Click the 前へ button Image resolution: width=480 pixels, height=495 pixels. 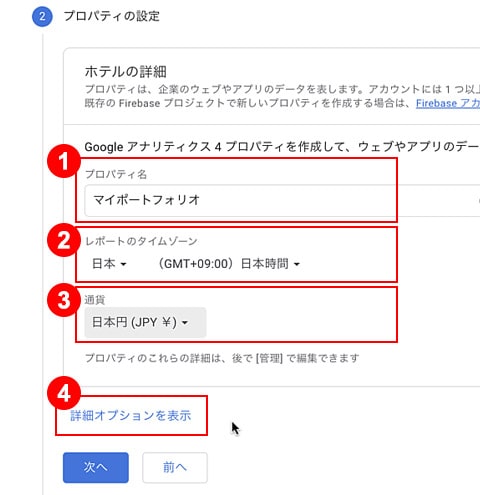(175, 467)
